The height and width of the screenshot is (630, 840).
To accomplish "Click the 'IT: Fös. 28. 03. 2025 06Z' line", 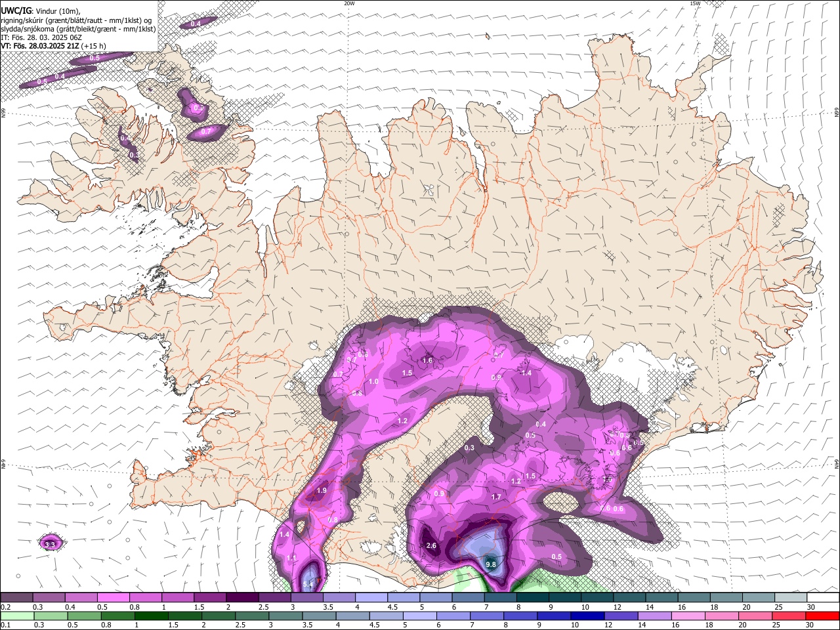I will pos(42,37).
